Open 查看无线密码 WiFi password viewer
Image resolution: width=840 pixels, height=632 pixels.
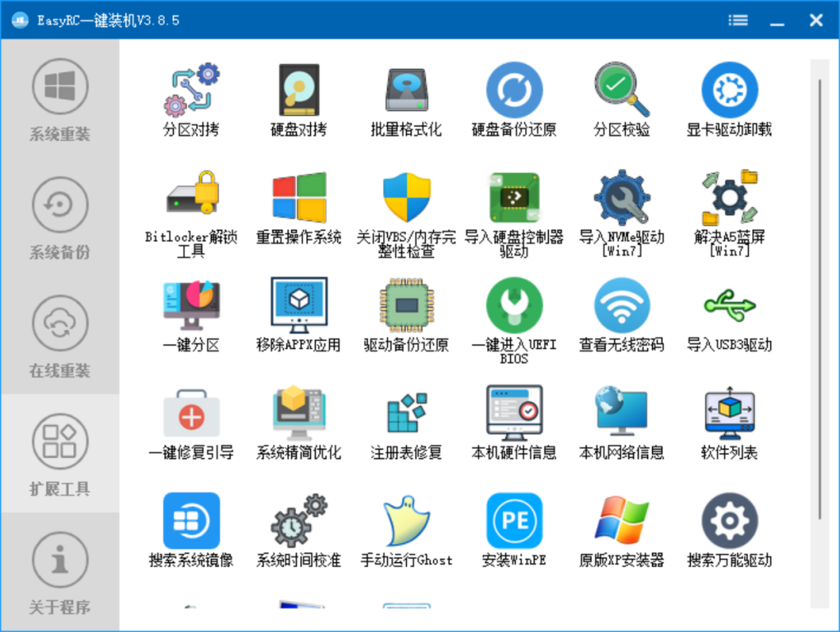[622, 315]
